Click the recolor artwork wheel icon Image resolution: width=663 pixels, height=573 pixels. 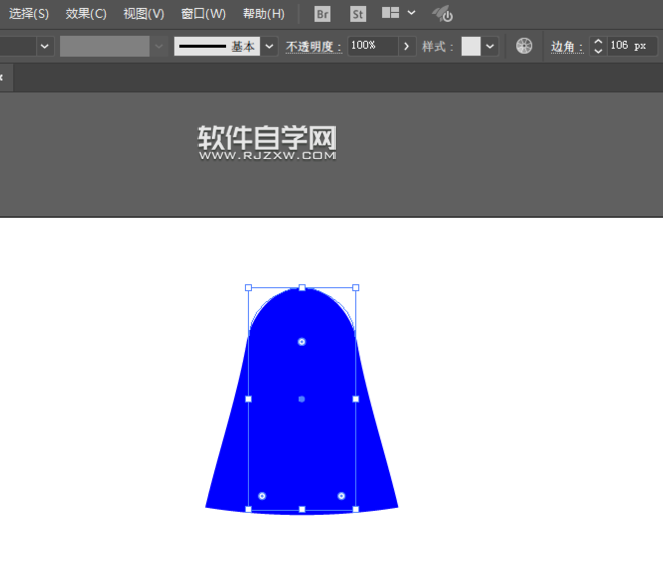tap(524, 46)
